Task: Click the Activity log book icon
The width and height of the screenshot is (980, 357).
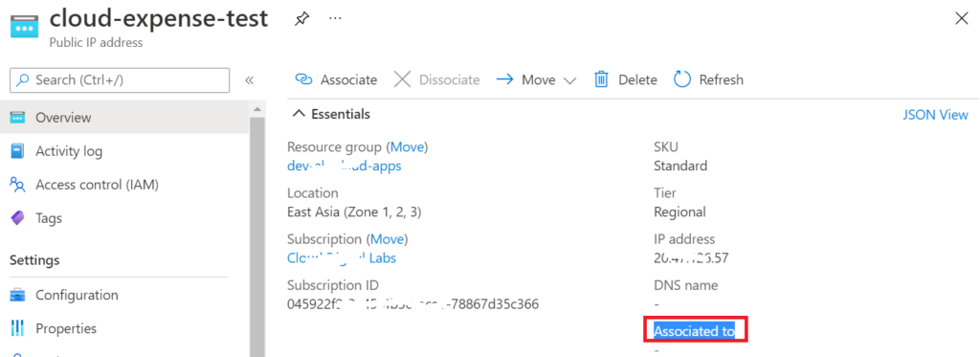Action: pyautogui.click(x=17, y=151)
